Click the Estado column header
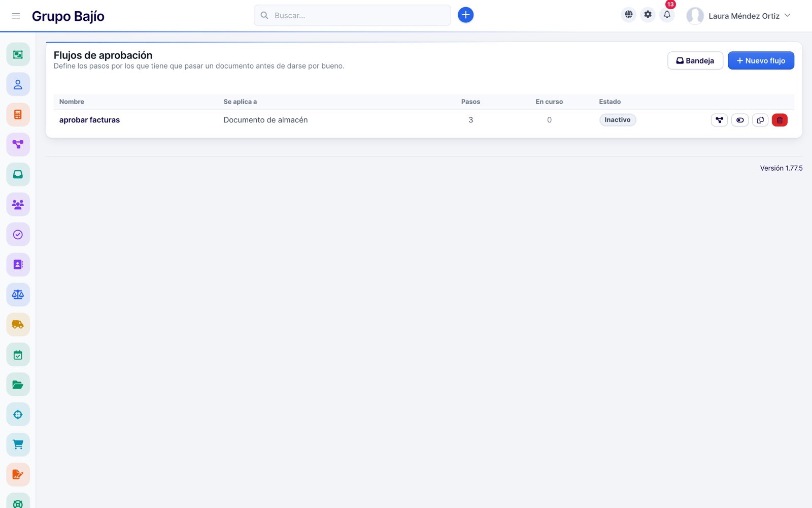This screenshot has width=812, height=508. pyautogui.click(x=610, y=102)
